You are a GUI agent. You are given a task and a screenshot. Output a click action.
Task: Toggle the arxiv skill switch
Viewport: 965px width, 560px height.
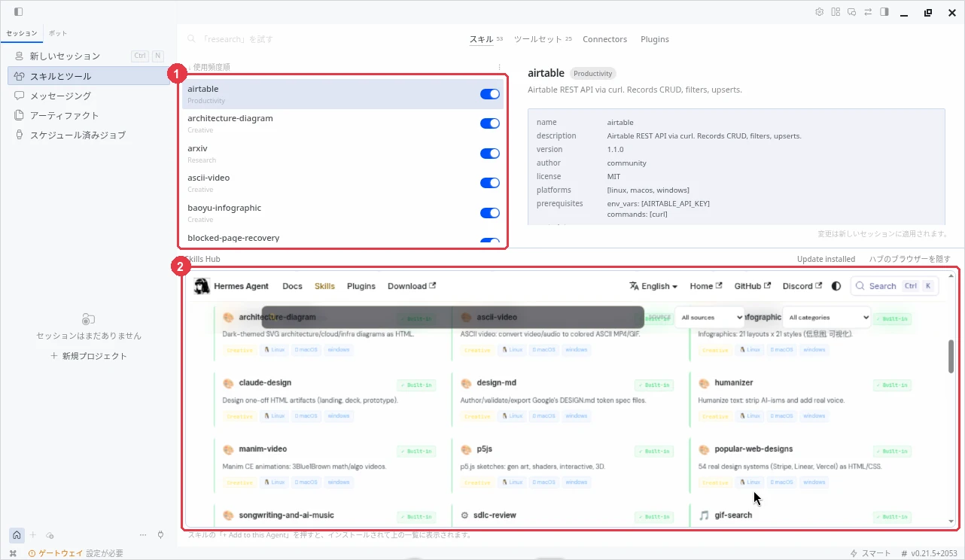click(x=490, y=154)
